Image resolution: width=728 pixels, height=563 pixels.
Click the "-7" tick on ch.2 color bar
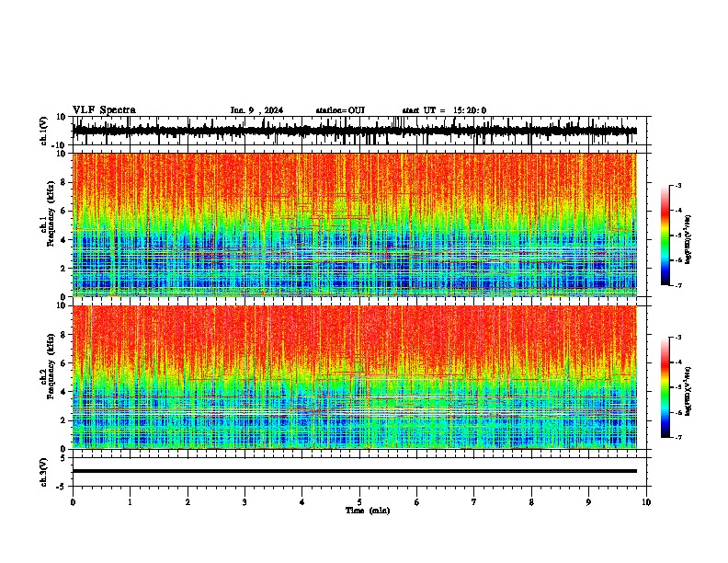[678, 438]
